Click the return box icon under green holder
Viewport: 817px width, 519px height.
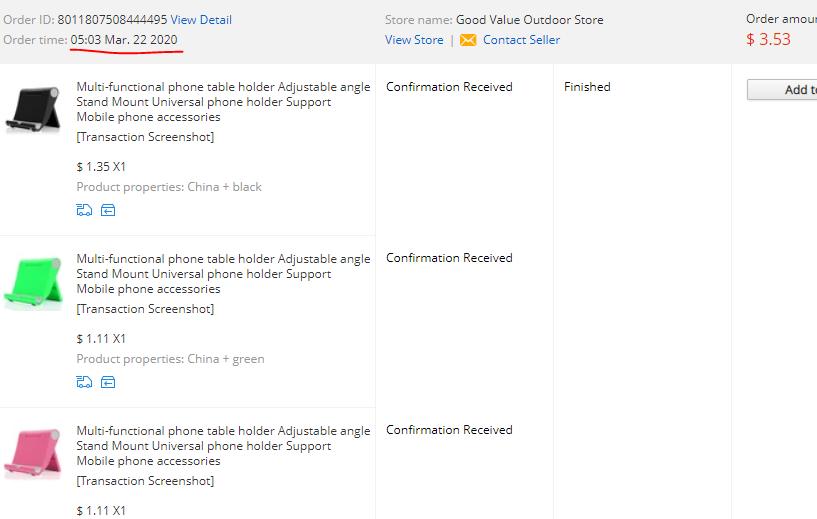pos(108,382)
